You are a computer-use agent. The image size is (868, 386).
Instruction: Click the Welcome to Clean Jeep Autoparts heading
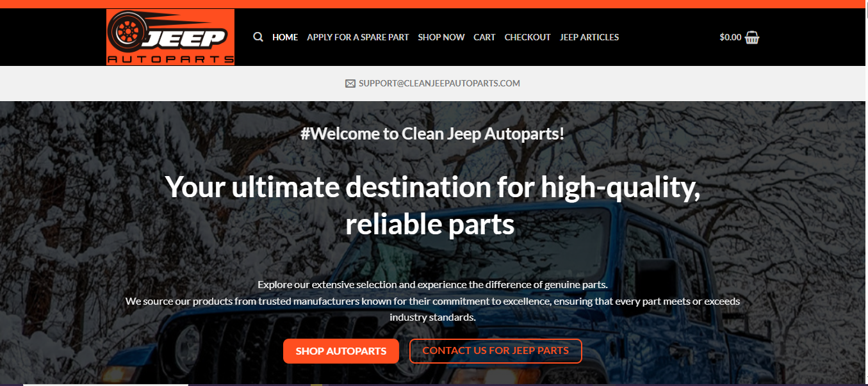click(432, 134)
